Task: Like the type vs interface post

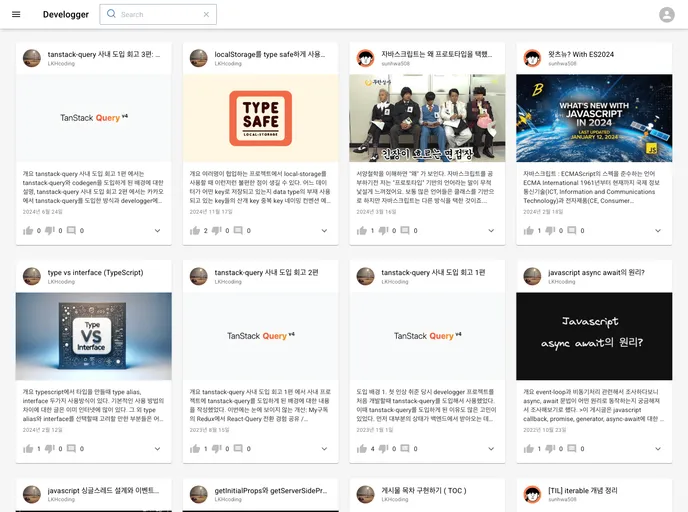Action: click(28, 448)
